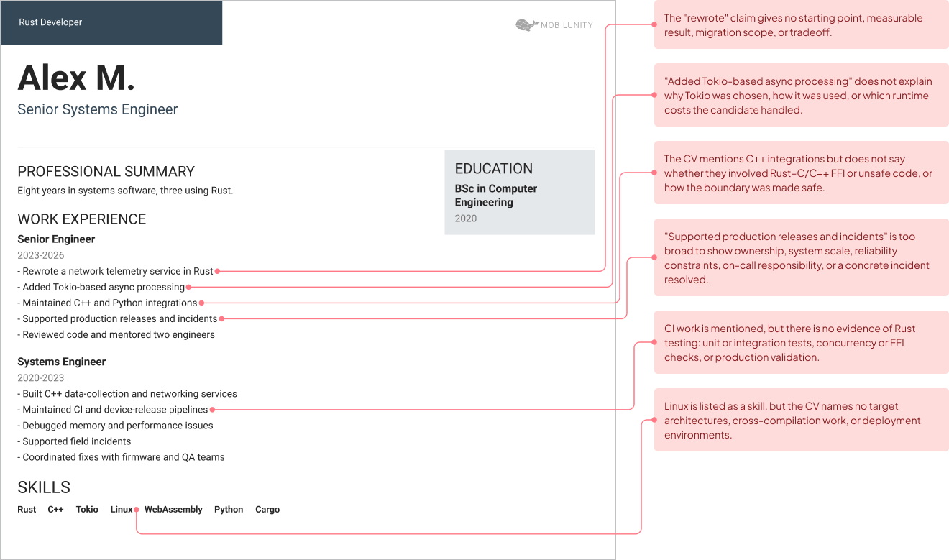Image resolution: width=949 pixels, height=560 pixels.
Task: Click the Mobilunity whale logo icon
Action: coord(527,25)
